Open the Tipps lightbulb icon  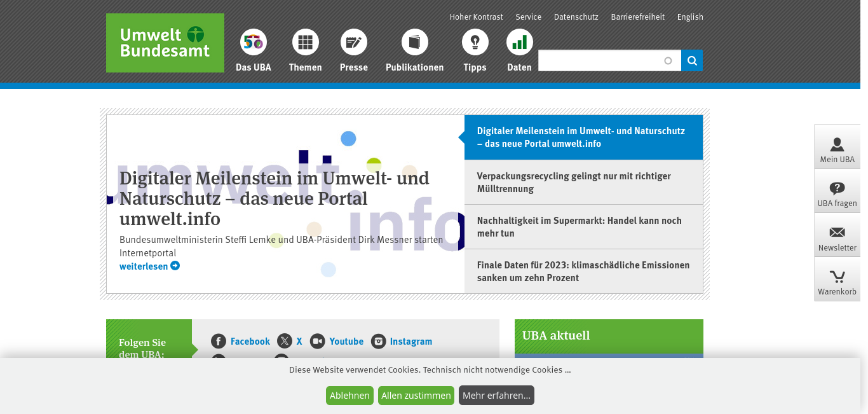tap(475, 43)
